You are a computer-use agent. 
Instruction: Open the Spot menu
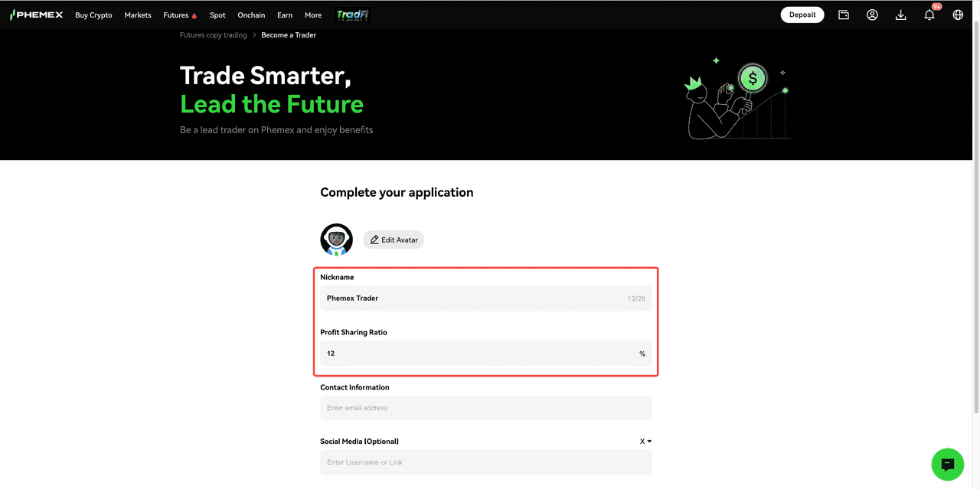[x=217, y=15]
